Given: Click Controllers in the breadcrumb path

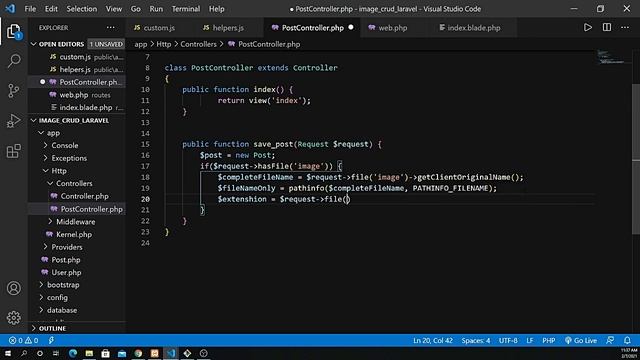Looking at the screenshot, I should coord(198,44).
